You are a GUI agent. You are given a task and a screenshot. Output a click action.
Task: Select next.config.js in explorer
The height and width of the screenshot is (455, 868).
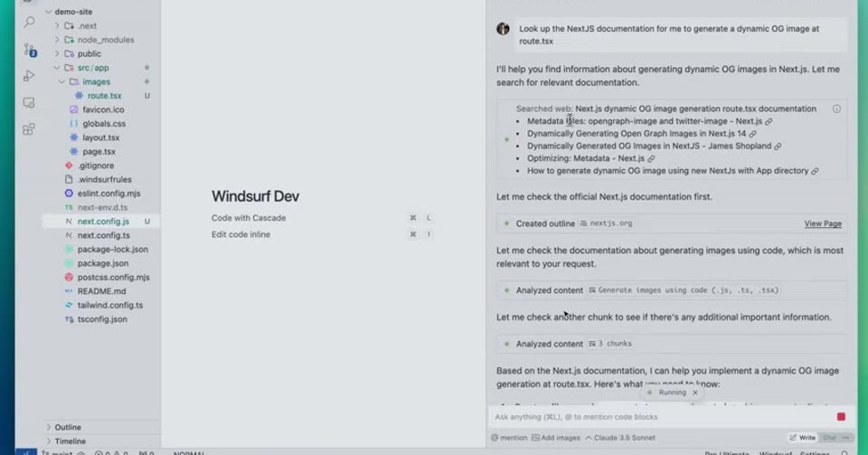(101, 222)
